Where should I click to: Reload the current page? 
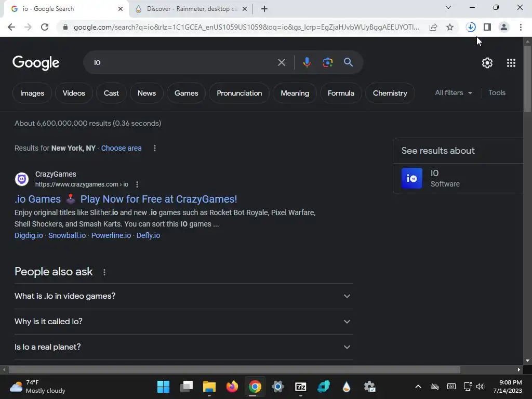[x=45, y=27]
